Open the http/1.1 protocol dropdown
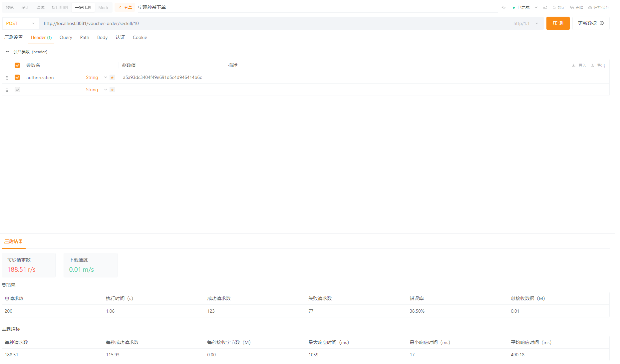The height and width of the screenshot is (364, 620). click(526, 23)
